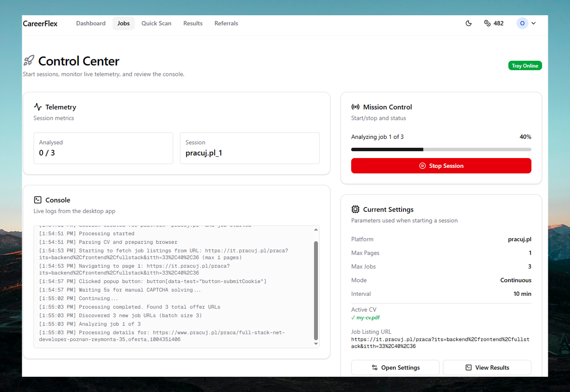This screenshot has width=570, height=392.
Task: Click the sliders icon in Open Settings button
Action: click(375, 367)
